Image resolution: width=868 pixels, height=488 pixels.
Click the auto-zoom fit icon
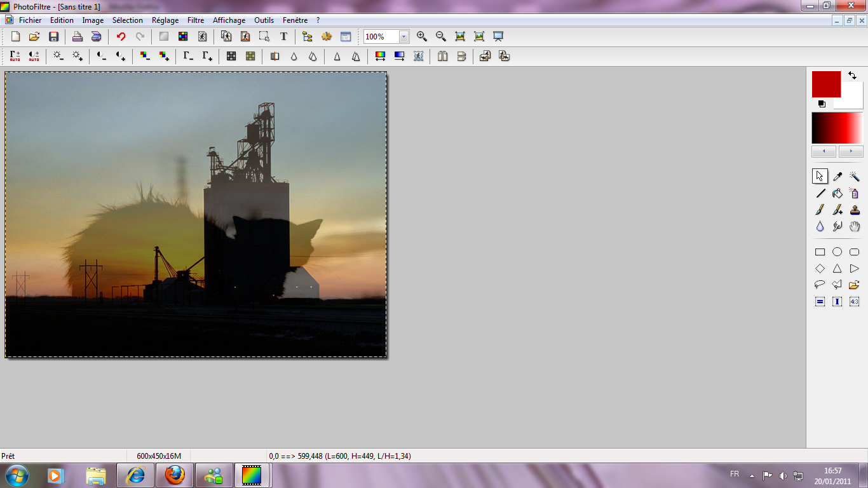point(460,37)
